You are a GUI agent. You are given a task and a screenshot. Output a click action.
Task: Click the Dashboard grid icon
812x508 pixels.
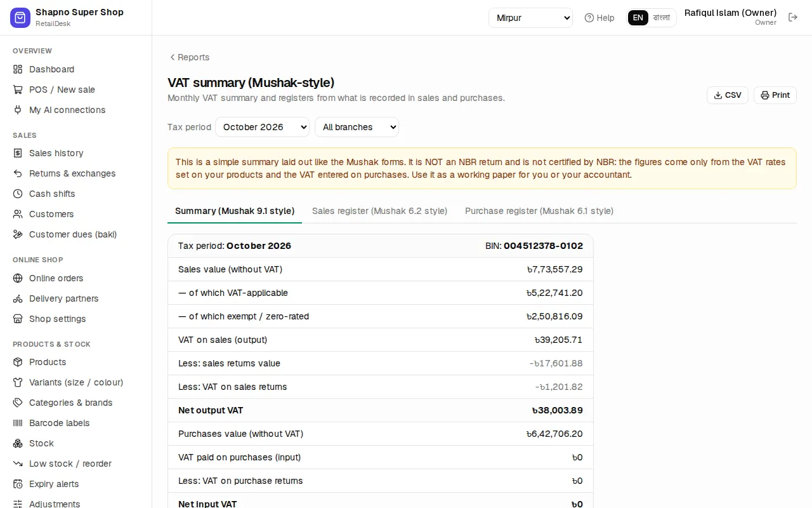pyautogui.click(x=18, y=69)
